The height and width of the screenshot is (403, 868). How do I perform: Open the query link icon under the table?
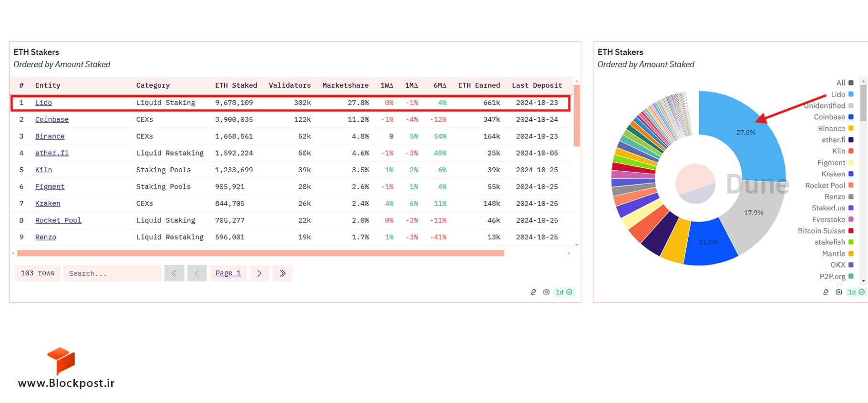(x=533, y=292)
